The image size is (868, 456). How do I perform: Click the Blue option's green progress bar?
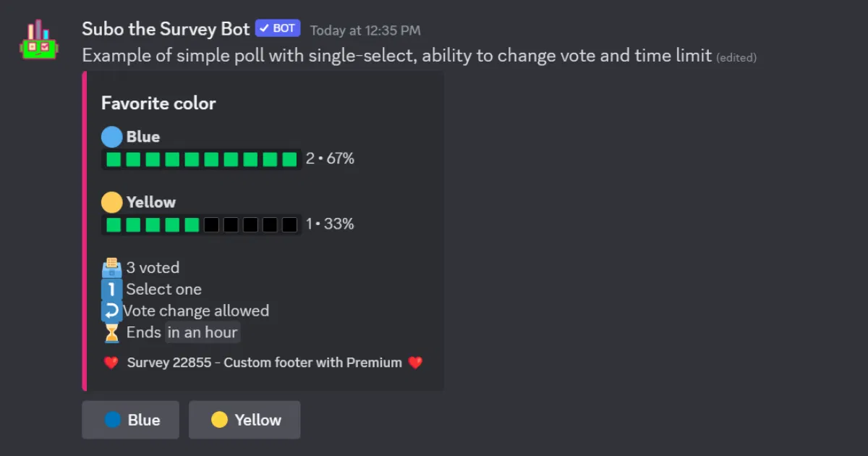[x=201, y=159]
